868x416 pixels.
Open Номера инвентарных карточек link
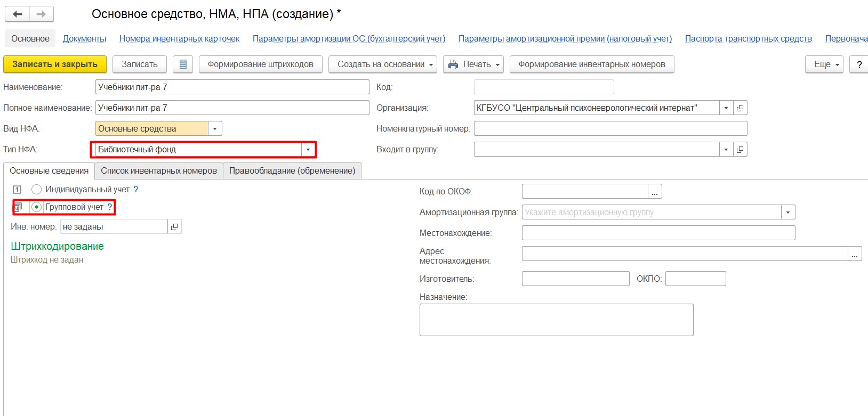tap(180, 39)
